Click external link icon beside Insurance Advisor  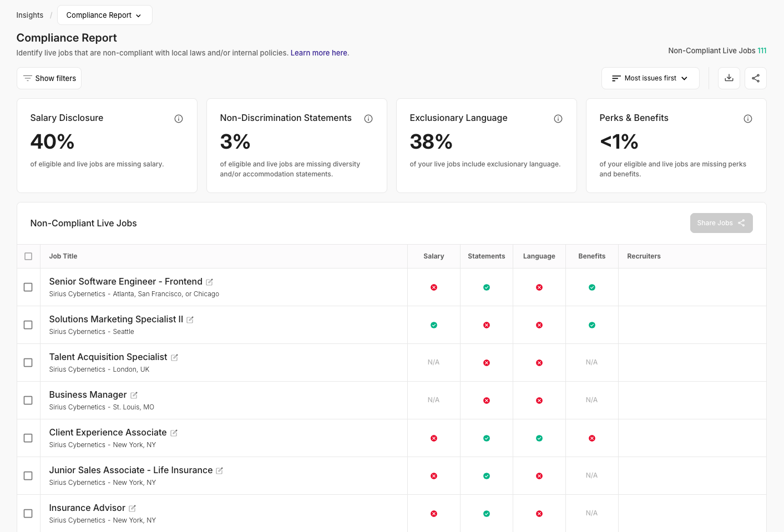[133, 509]
